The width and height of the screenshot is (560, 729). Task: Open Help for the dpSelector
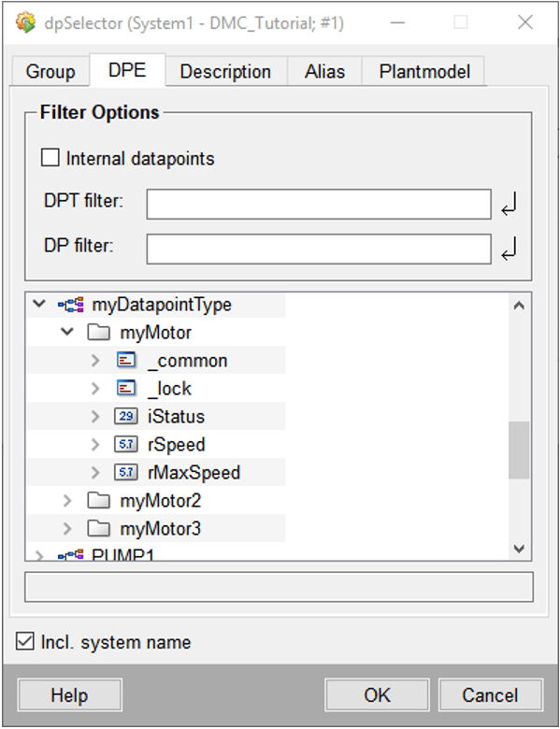click(x=69, y=695)
